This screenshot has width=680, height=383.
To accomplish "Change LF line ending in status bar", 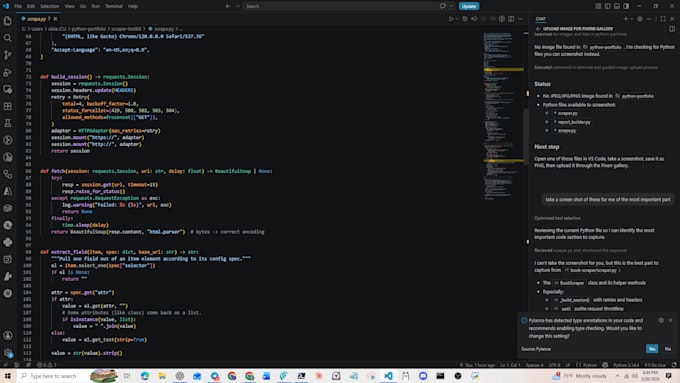I will click(567, 365).
